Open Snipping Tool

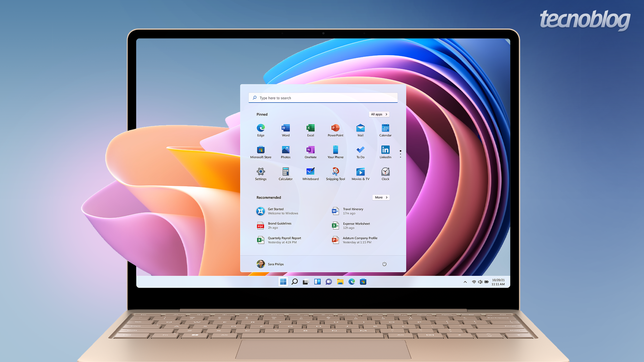(x=335, y=172)
